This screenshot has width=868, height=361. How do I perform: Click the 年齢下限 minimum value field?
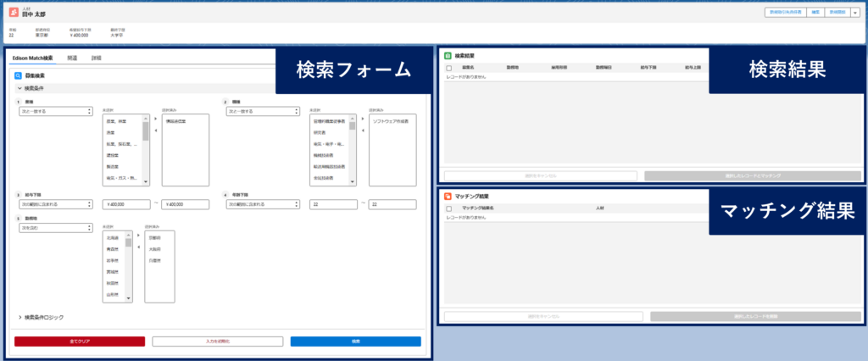click(335, 204)
